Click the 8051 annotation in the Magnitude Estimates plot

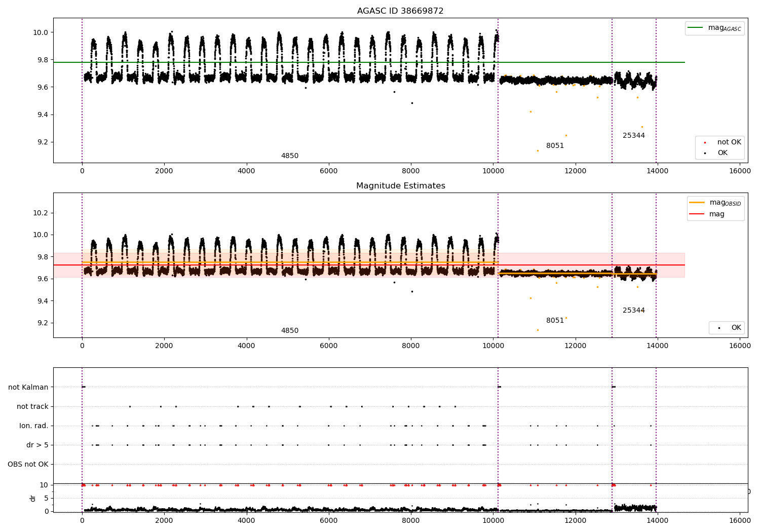[555, 321]
